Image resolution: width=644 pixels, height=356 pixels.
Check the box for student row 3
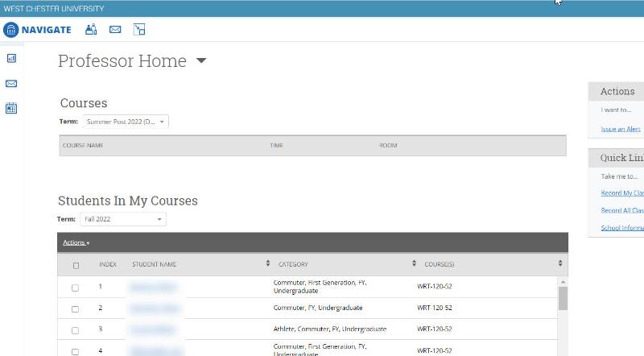pos(76,329)
